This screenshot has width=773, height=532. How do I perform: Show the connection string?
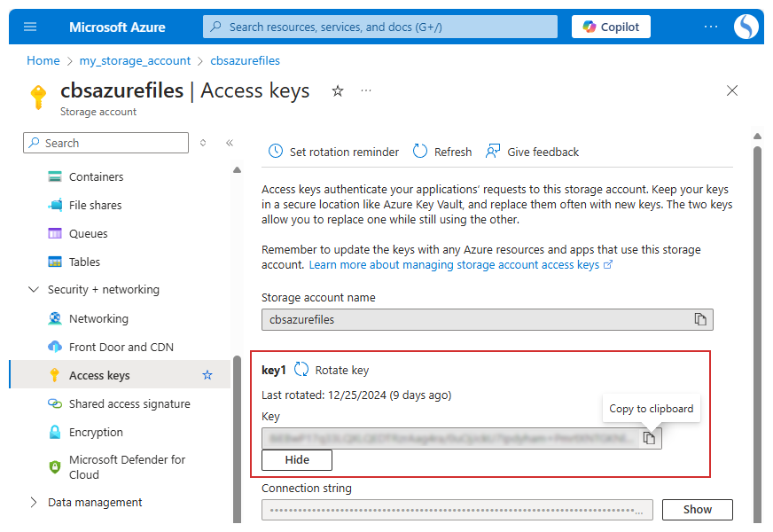(x=697, y=509)
